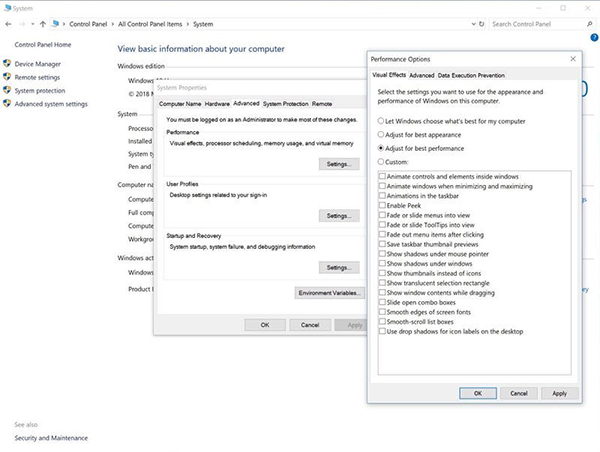This screenshot has height=452, width=600.
Task: Refresh the Control Panel address bar
Action: pos(478,23)
